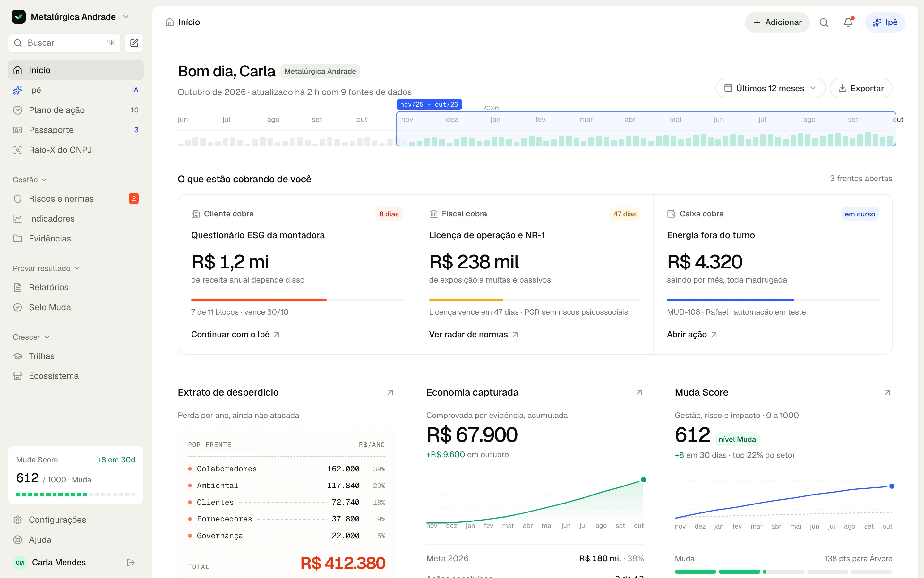
Task: Click the Trilhas graduation cap icon
Action: [18, 356]
